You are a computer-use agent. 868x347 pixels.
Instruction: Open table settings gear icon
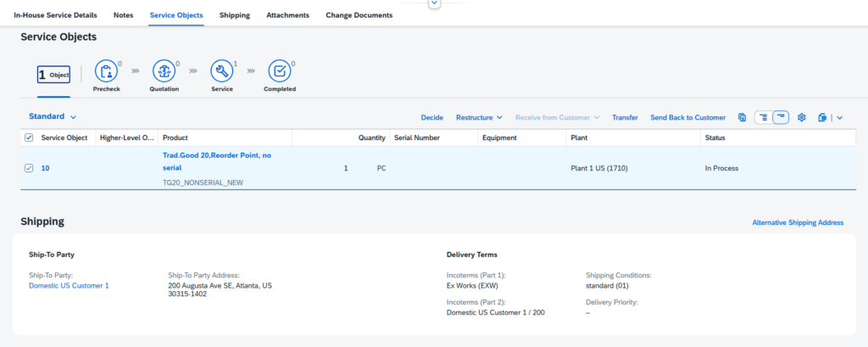click(x=801, y=117)
